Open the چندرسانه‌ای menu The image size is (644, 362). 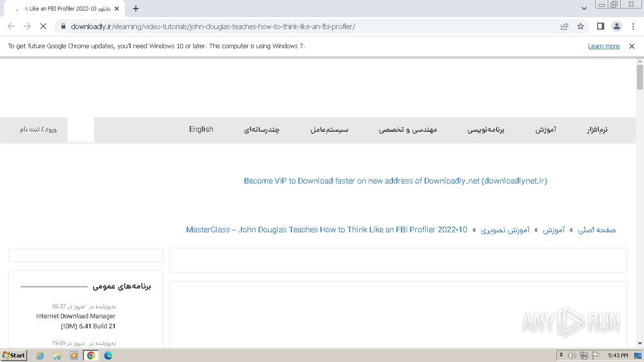(x=262, y=130)
